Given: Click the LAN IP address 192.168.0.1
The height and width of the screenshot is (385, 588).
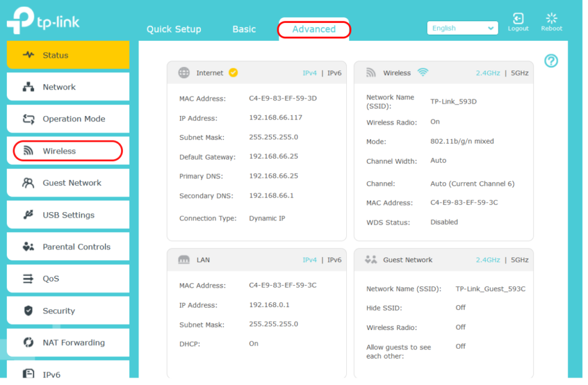Looking at the screenshot, I should [269, 305].
